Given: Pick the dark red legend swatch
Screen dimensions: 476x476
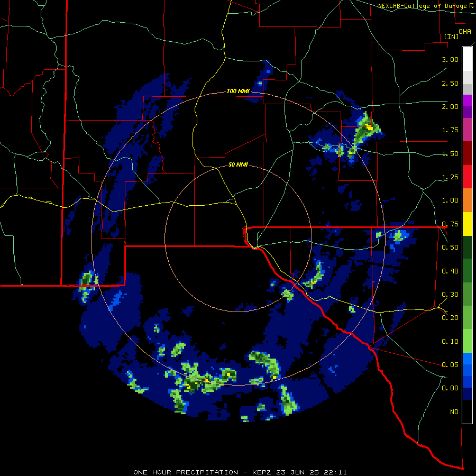Looking at the screenshot, I should click(x=467, y=153).
